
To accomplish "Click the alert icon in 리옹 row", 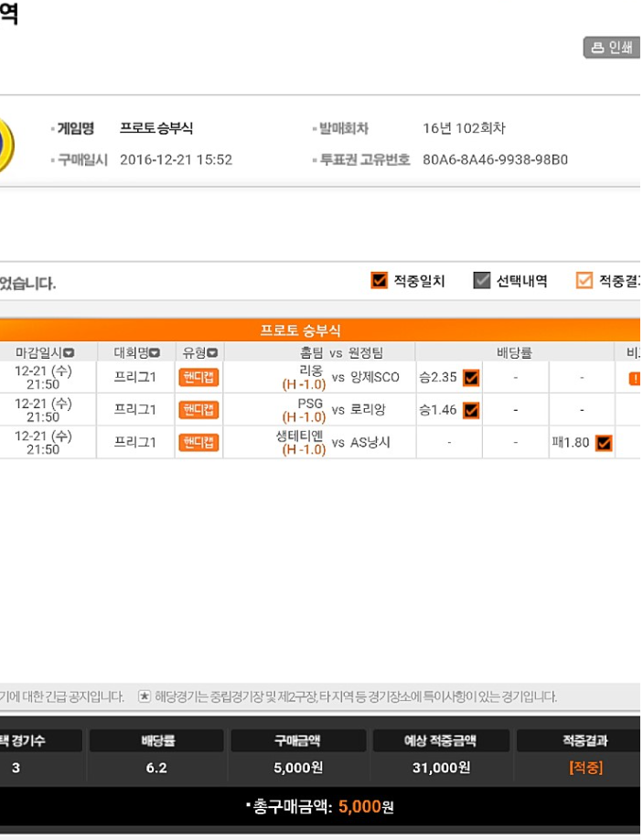I will tap(635, 378).
